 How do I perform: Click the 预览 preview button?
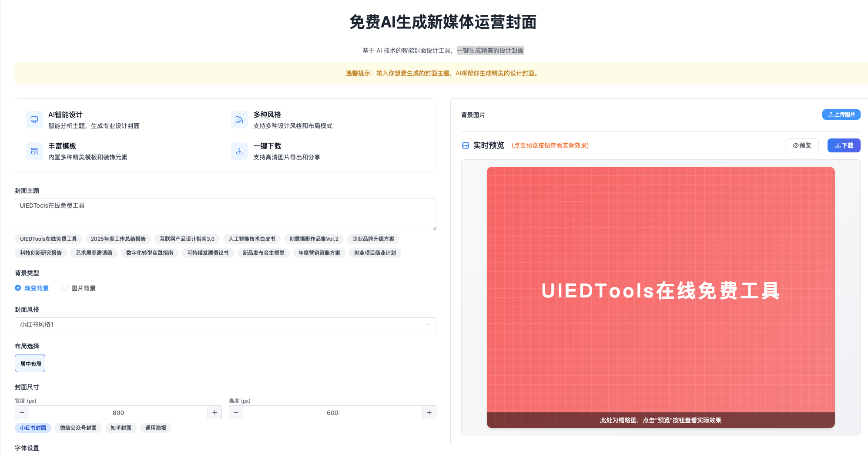[801, 145]
